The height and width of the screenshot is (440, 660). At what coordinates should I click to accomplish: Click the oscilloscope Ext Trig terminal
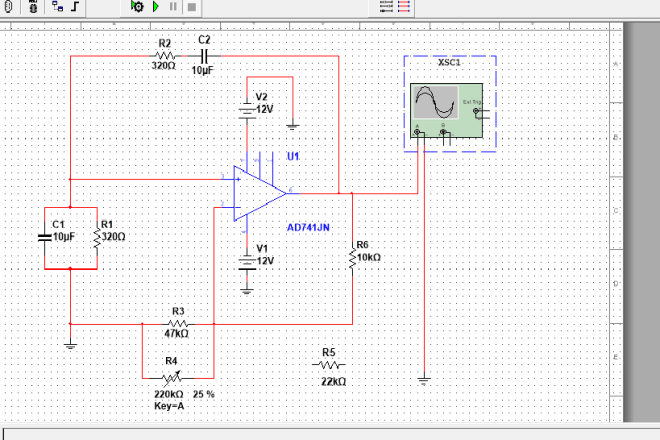476,111
